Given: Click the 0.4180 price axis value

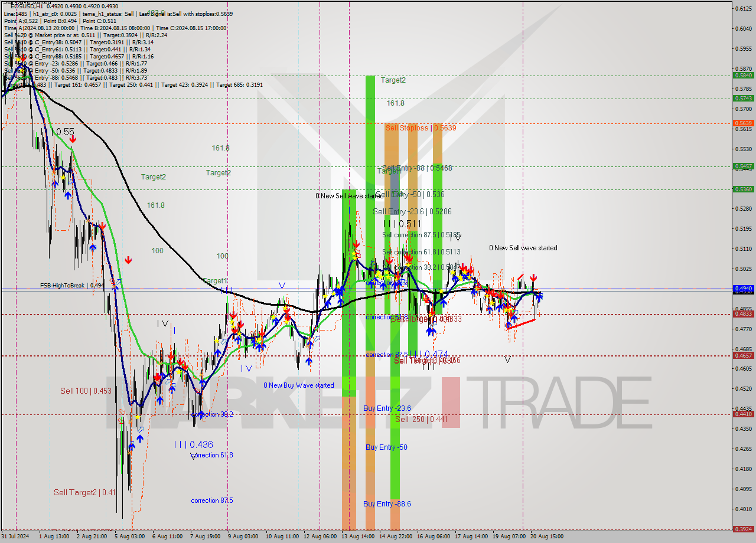Looking at the screenshot, I should (743, 469).
